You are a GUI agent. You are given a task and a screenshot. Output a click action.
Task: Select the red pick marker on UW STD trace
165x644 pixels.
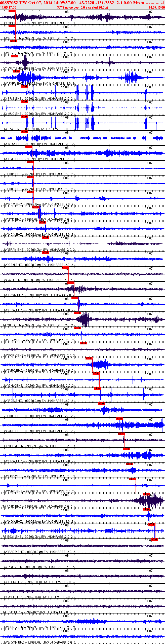click(x=36, y=207)
